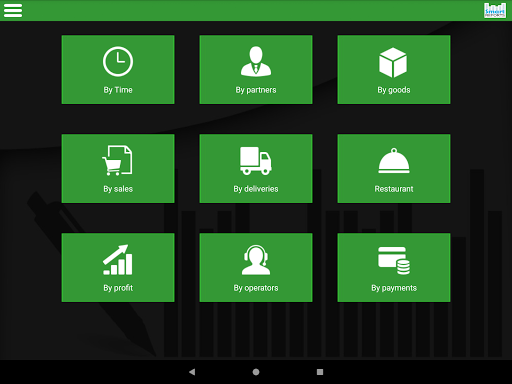Viewport: 512px width, 384px height.
Task: Tap the Smart Reports logo
Action: pyautogui.click(x=495, y=10)
